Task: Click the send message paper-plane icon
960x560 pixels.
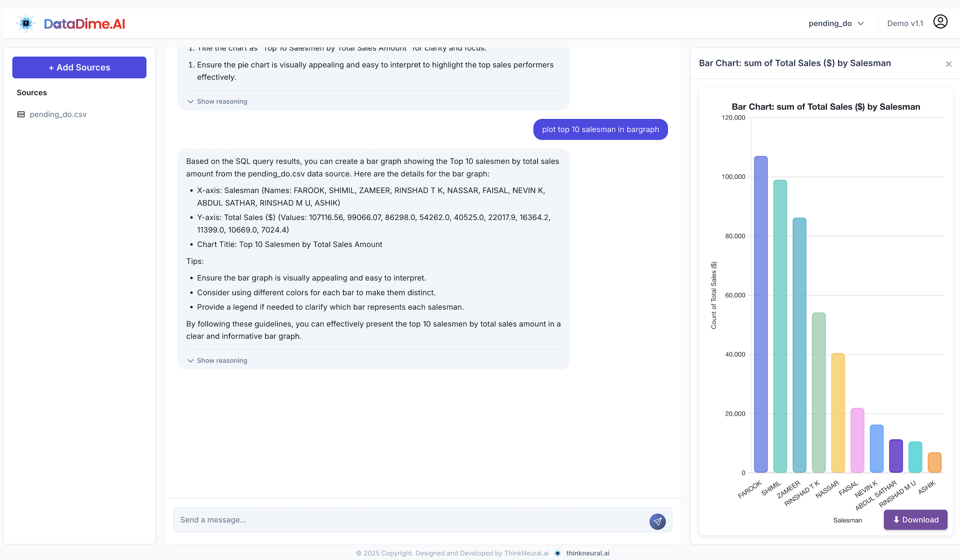Action: tap(658, 522)
